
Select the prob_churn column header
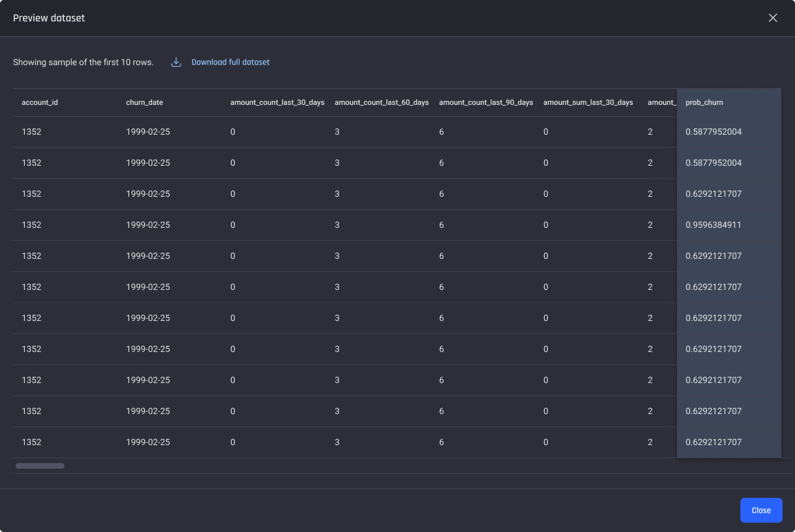(704, 102)
